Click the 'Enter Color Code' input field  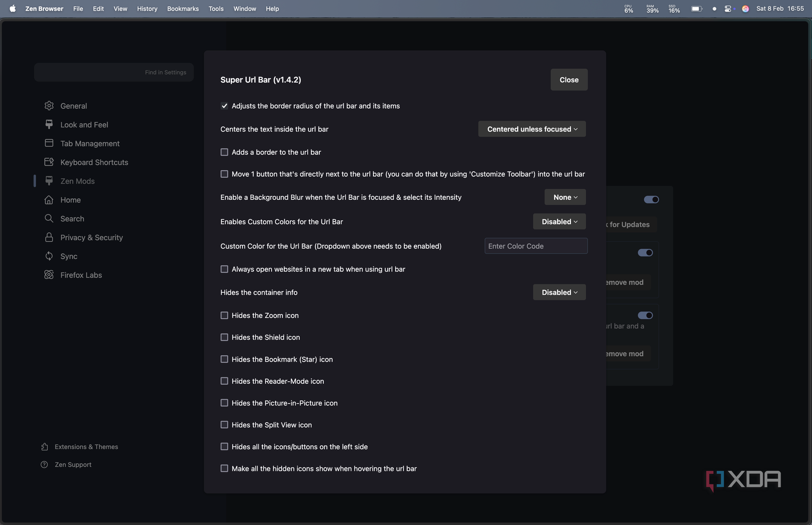pyautogui.click(x=536, y=246)
